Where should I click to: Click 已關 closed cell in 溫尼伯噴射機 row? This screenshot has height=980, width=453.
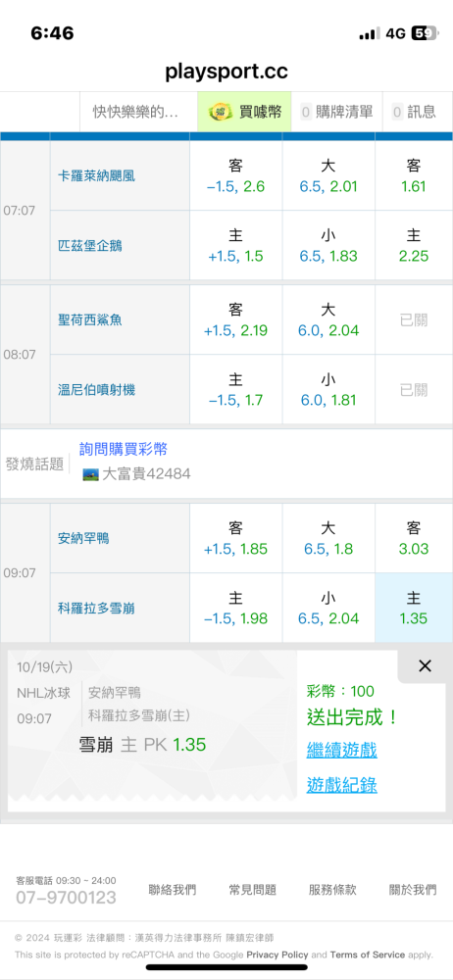(414, 389)
